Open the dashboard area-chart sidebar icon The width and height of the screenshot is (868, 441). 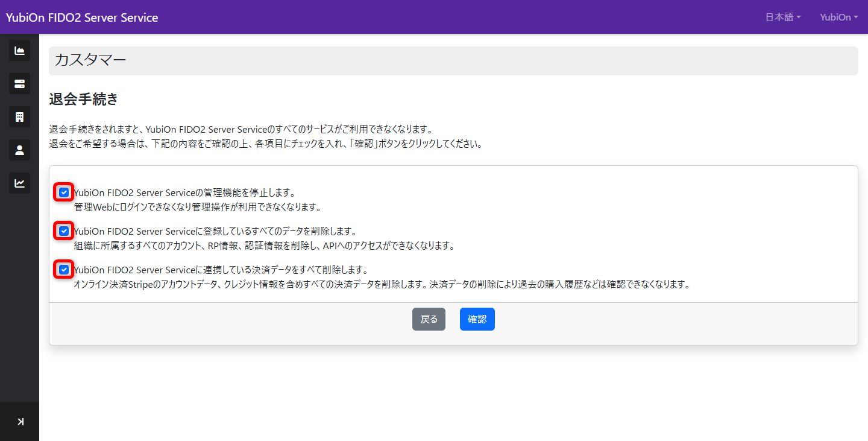[x=19, y=50]
